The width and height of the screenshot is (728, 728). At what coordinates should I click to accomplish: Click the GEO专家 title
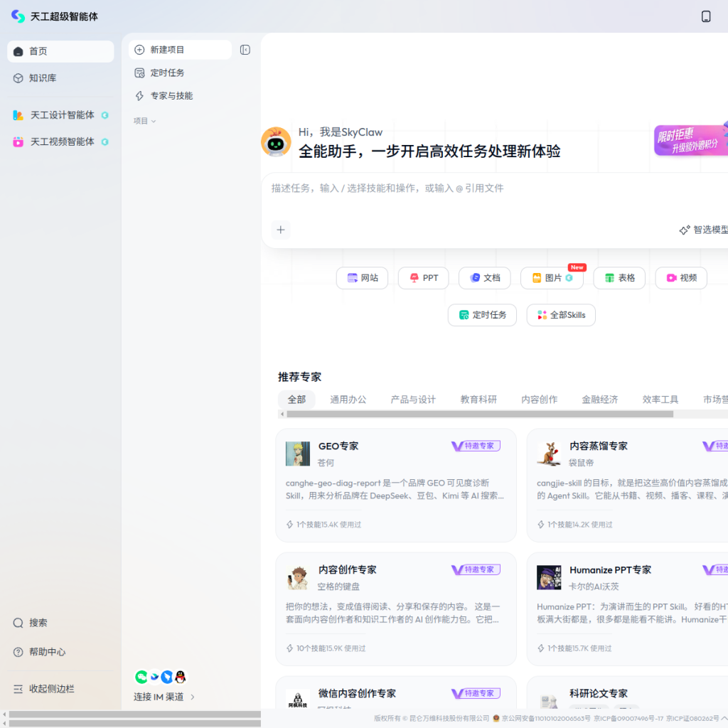(338, 446)
